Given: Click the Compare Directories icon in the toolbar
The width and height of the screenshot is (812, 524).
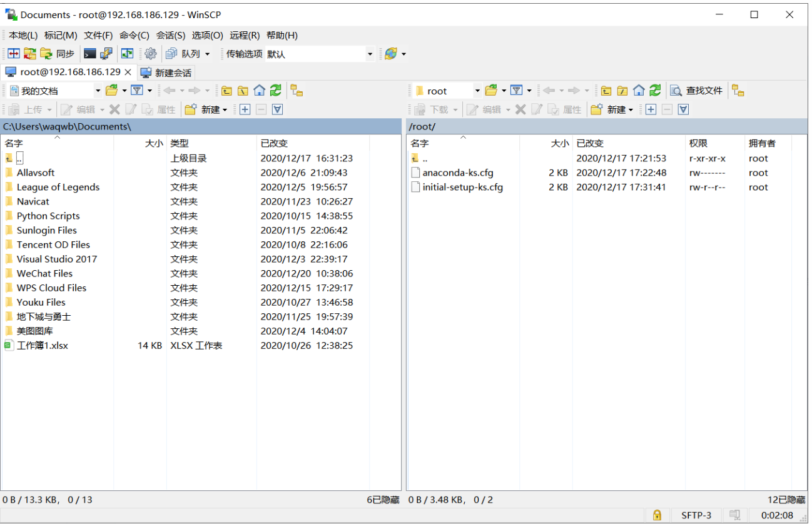Looking at the screenshot, I should (14, 54).
